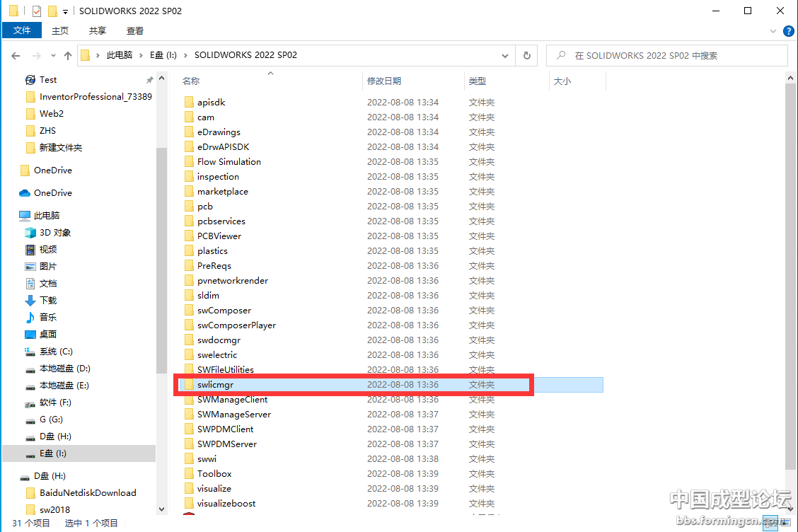Open the 文件 menu tab
The image size is (798, 532).
(22, 30)
